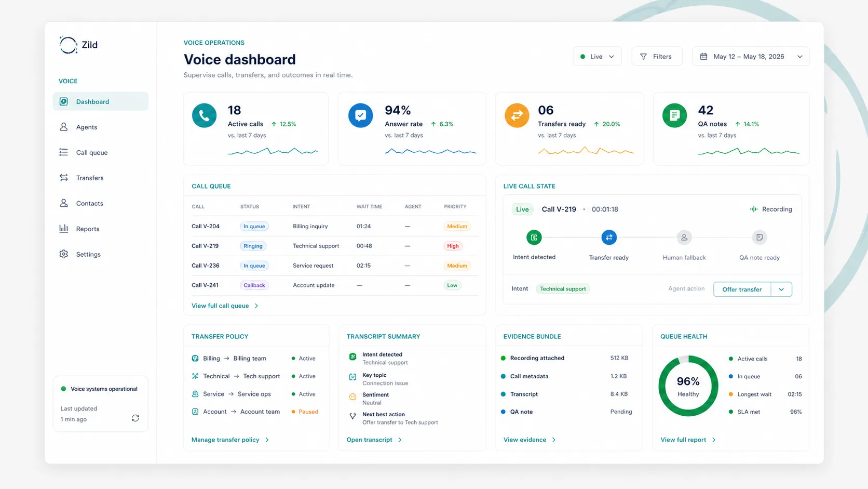Go to the Transfers panel

point(63,178)
